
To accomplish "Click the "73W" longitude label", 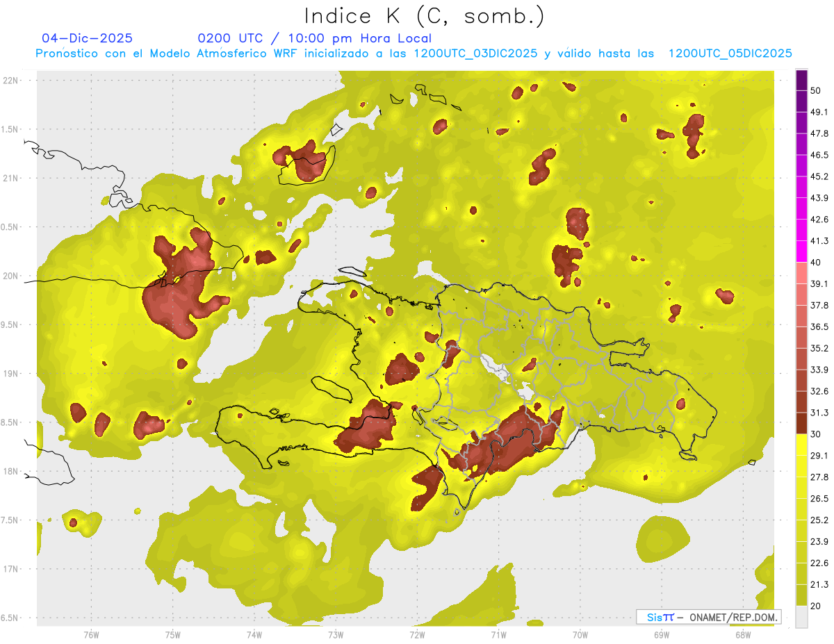I will click(336, 634).
